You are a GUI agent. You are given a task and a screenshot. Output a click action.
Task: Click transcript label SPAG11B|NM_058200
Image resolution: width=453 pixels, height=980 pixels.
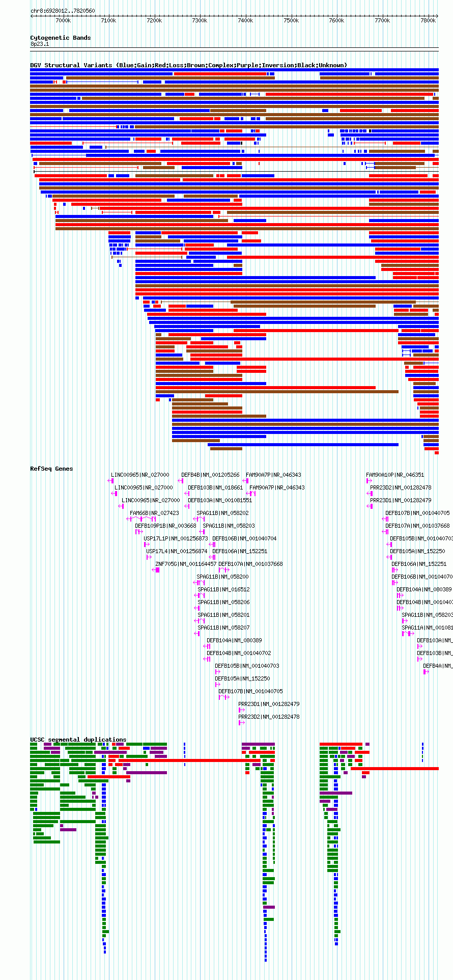pos(223,577)
